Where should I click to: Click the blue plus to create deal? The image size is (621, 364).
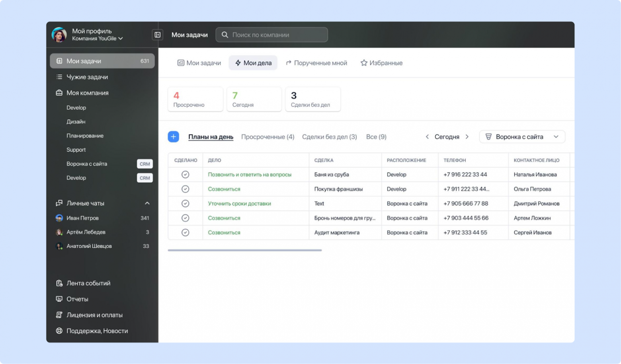pos(173,136)
